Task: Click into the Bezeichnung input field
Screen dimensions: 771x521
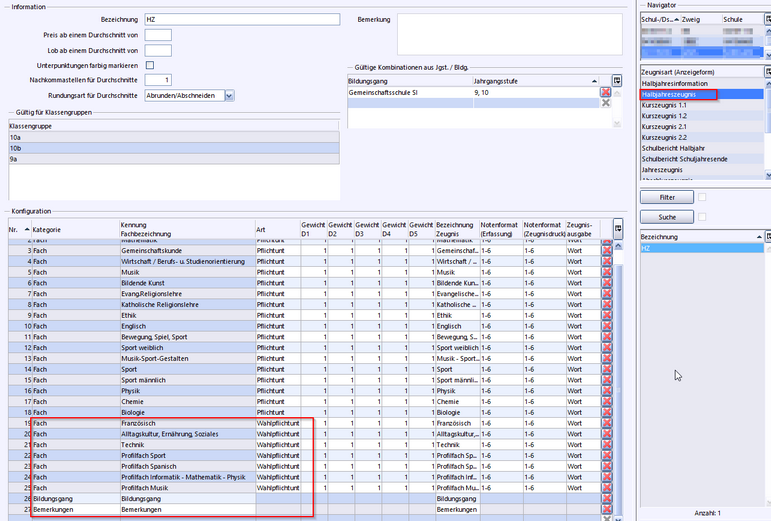Action: click(240, 19)
